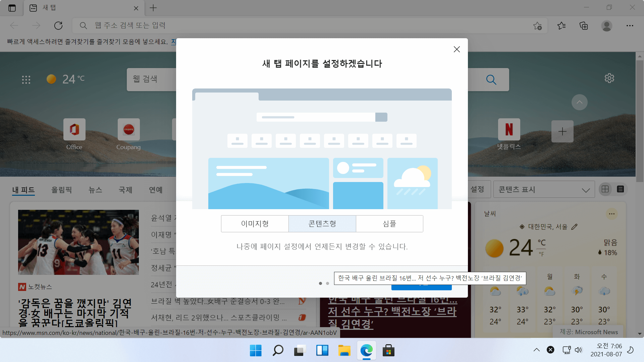Open the browser settings and more menu
Image resolution: width=644 pixels, height=362 pixels.
630,25
